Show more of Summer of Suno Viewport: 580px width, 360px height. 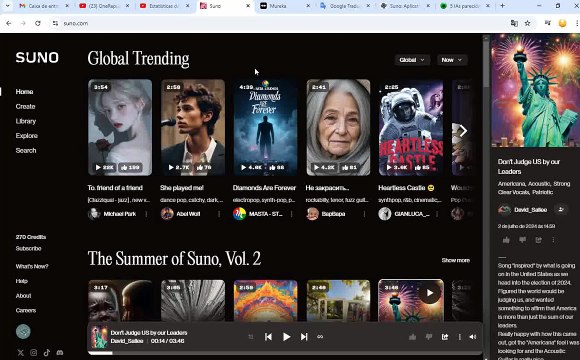456,260
